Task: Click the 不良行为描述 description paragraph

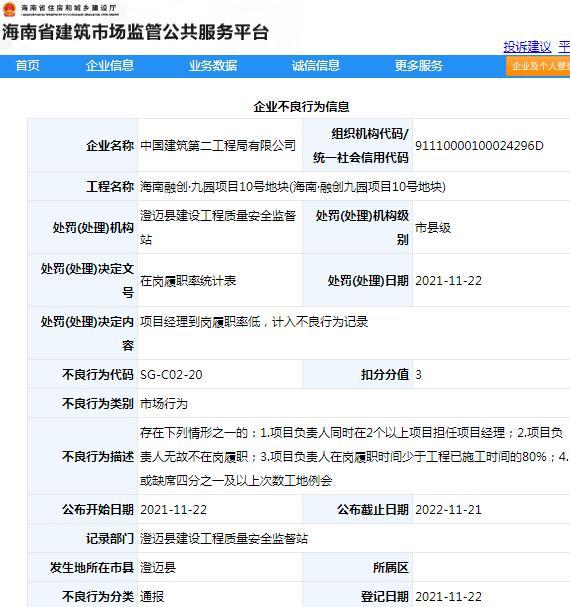Action: pos(354,456)
